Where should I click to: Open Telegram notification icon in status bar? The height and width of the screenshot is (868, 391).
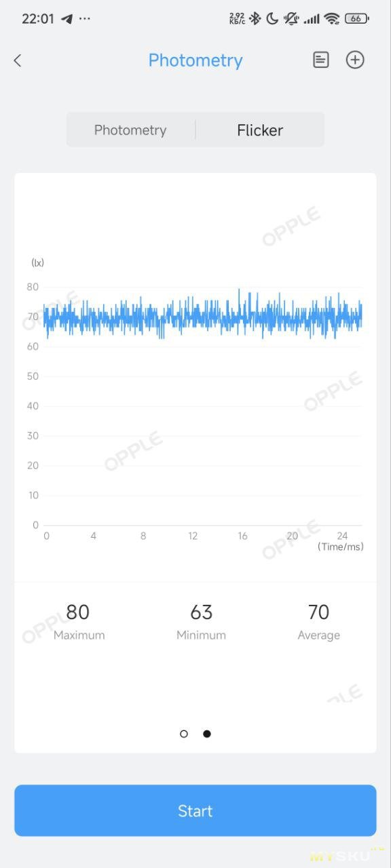click(67, 18)
